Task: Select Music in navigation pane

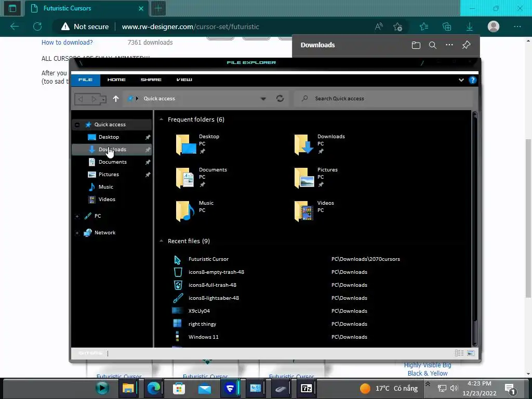Action: (112, 187)
